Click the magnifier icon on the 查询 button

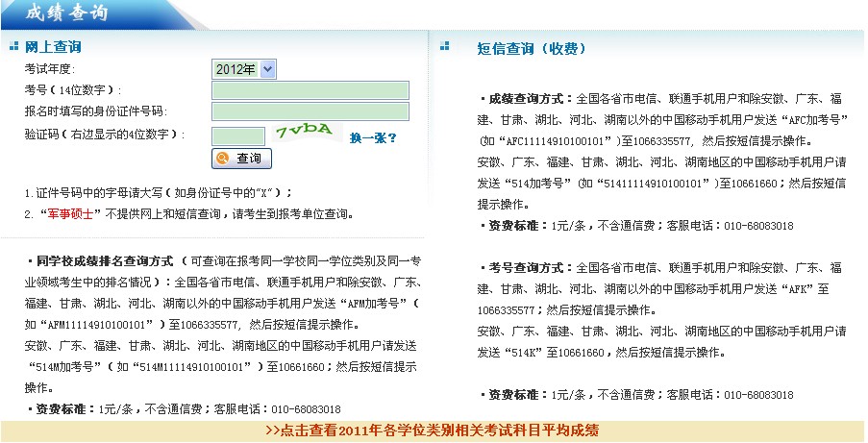(x=223, y=159)
